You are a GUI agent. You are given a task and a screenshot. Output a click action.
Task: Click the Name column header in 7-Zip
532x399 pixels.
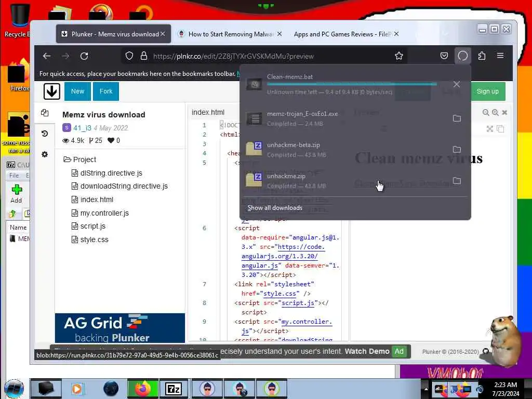[18, 228]
